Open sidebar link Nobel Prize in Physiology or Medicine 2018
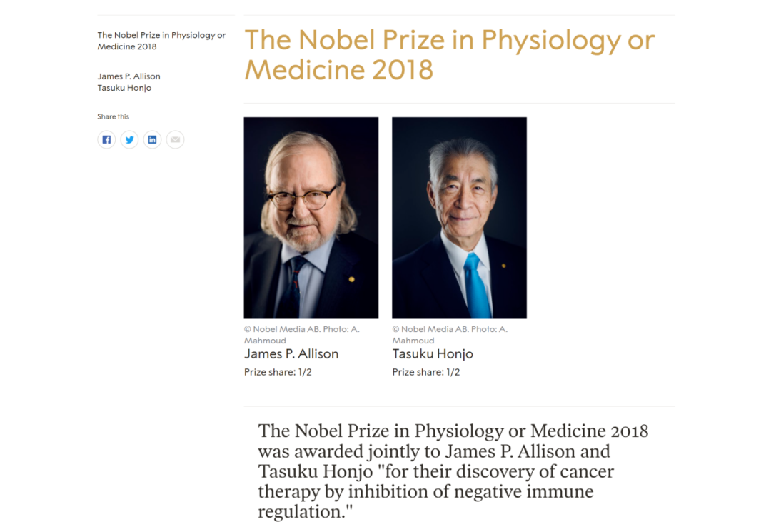 (x=161, y=41)
